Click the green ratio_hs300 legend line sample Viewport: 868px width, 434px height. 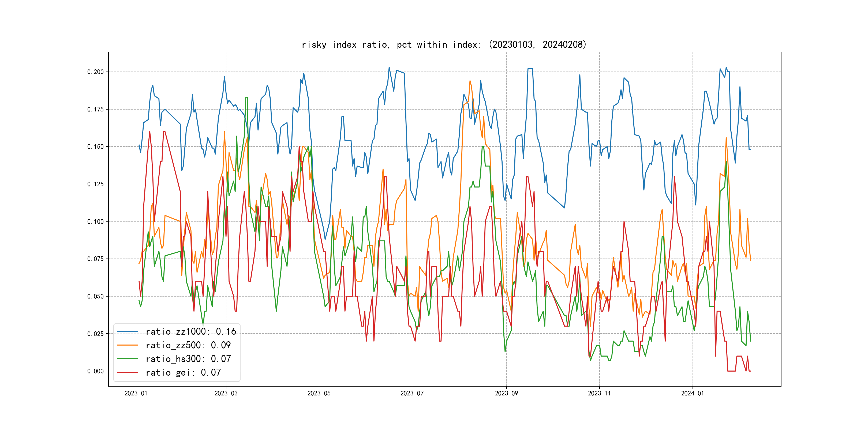(x=127, y=359)
